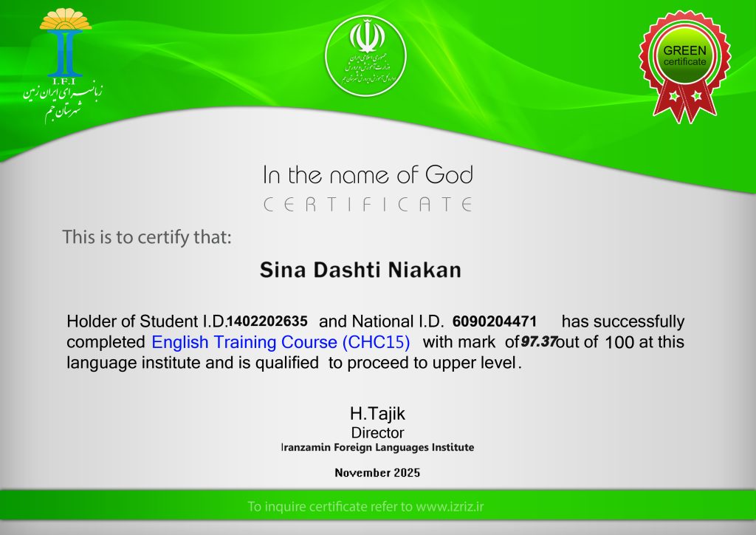Viewport: 756px width, 535px height.
Task: Click the Iranian ministry emblem circle
Action: point(366,55)
